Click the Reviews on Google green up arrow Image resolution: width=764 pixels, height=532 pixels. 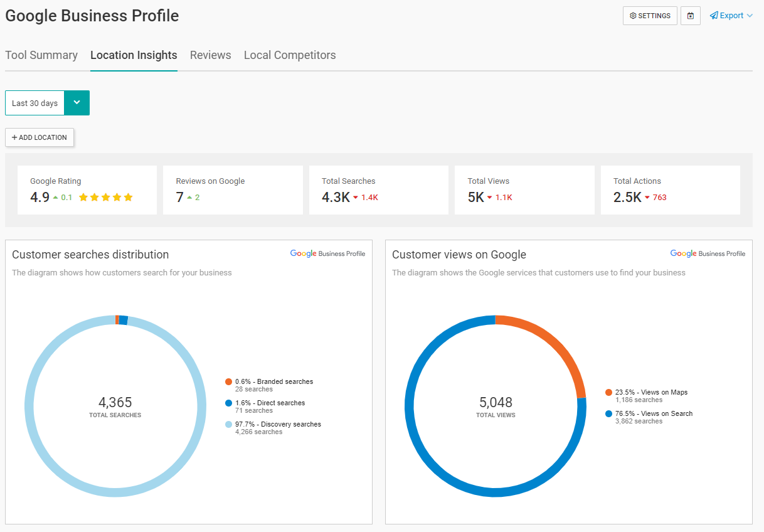[189, 198]
